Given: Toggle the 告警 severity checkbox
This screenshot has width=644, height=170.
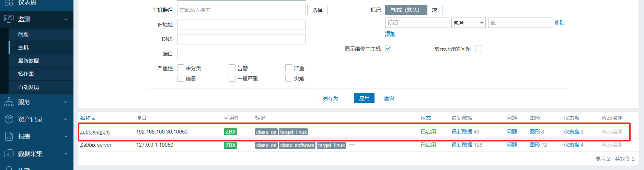Looking at the screenshot, I should coord(232,68).
